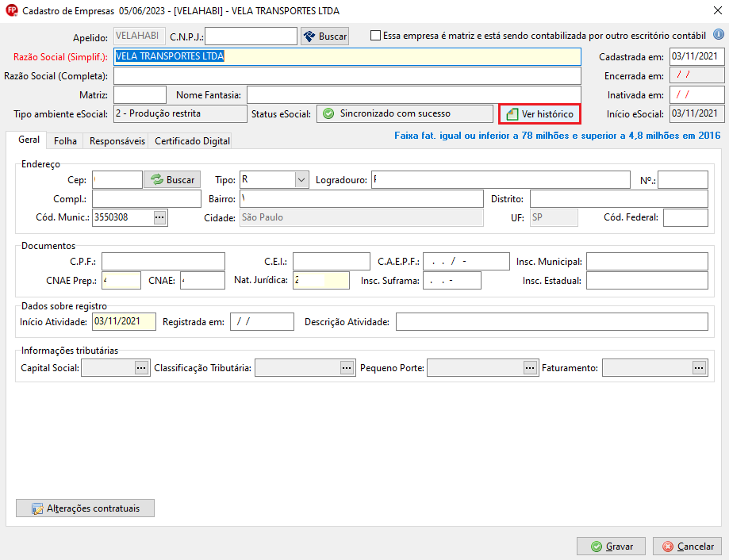Image resolution: width=729 pixels, height=560 pixels.
Task: Click the Inativada em date field
Action: [697, 95]
